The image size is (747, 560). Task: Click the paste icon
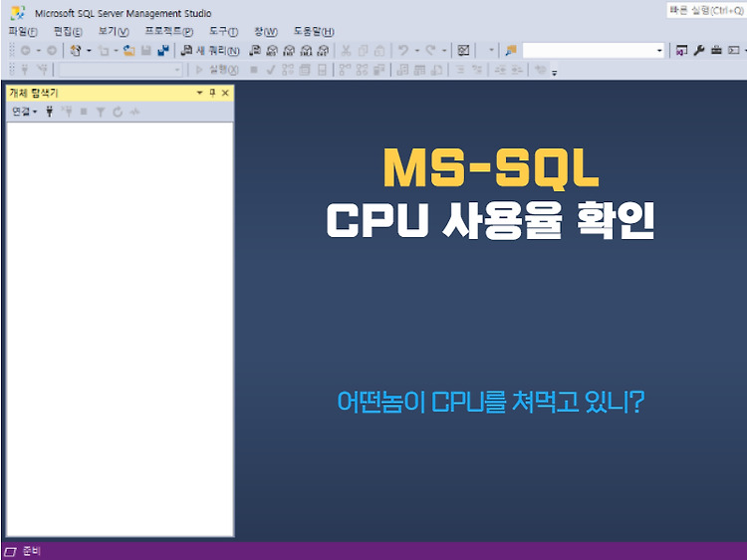[379, 50]
